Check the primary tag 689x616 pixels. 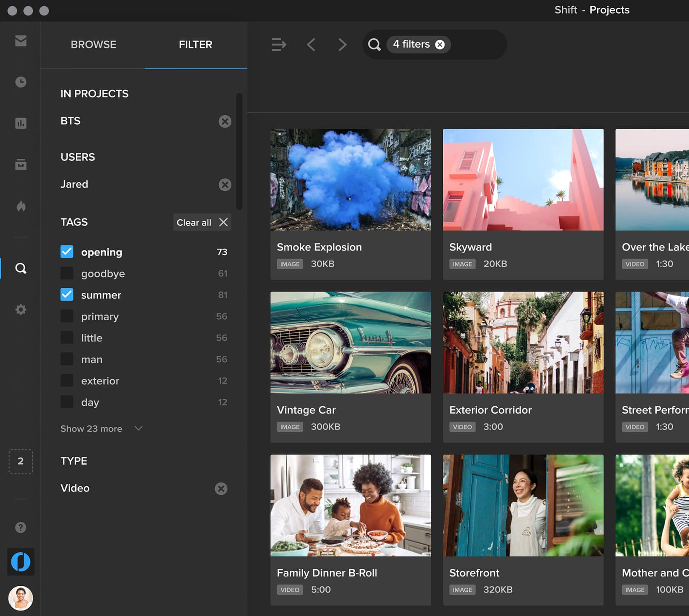(x=67, y=316)
